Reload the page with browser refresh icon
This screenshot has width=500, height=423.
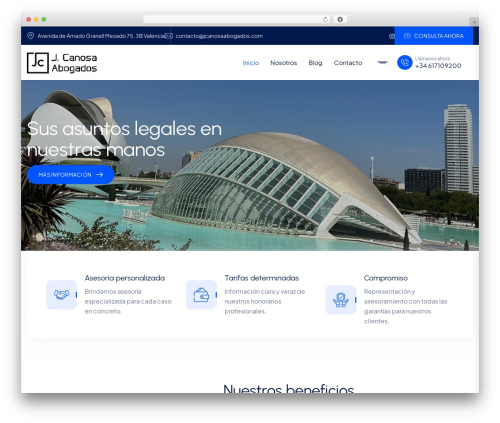(x=325, y=19)
